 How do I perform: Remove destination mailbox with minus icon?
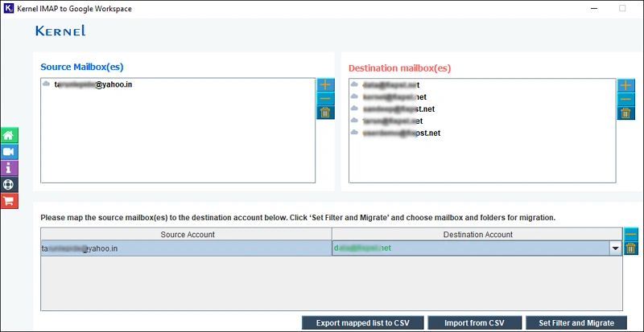pyautogui.click(x=626, y=100)
